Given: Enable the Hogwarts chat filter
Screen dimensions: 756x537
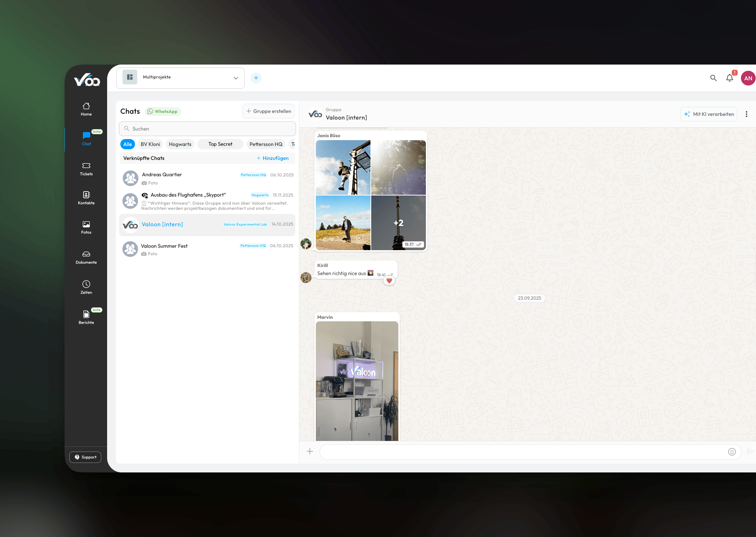Looking at the screenshot, I should [180, 144].
